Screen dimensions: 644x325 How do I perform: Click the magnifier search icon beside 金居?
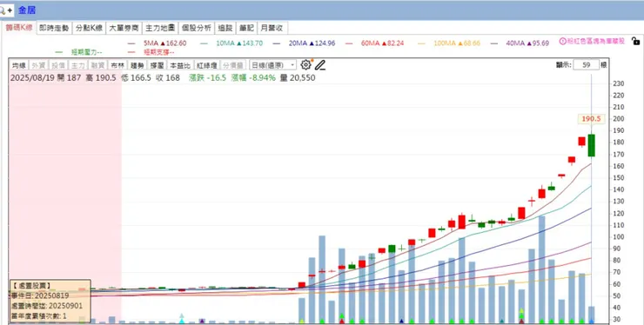point(3,10)
